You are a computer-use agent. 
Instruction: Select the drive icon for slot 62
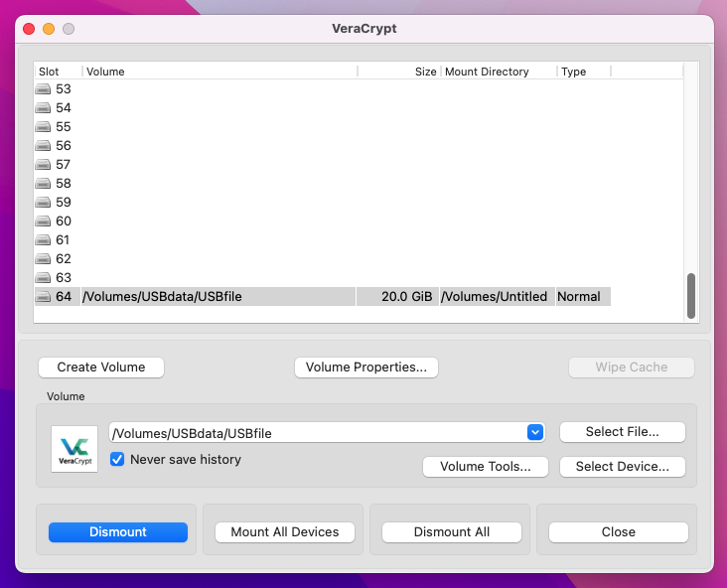click(43, 259)
